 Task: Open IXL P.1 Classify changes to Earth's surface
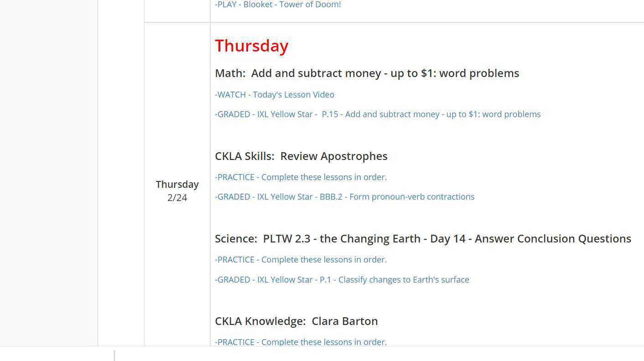click(342, 280)
